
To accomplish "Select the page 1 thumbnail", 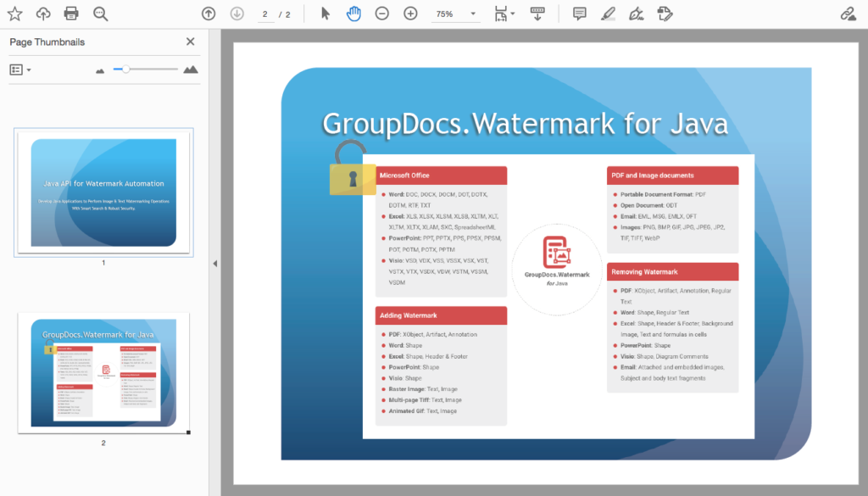I will point(103,192).
